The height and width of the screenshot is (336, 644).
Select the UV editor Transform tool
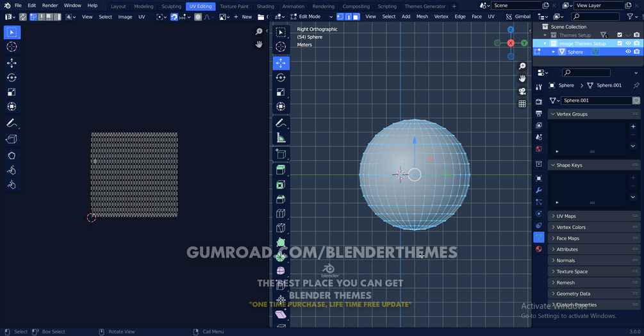tap(12, 106)
